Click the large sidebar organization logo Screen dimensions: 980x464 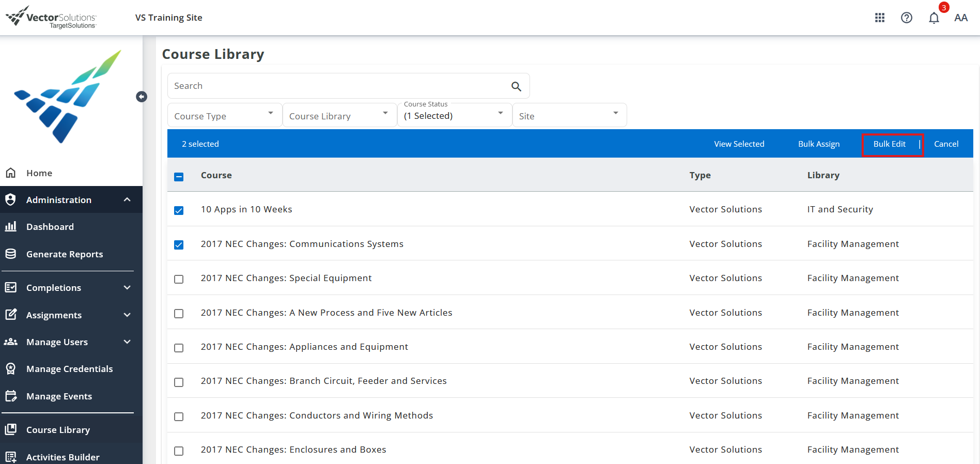coord(68,97)
